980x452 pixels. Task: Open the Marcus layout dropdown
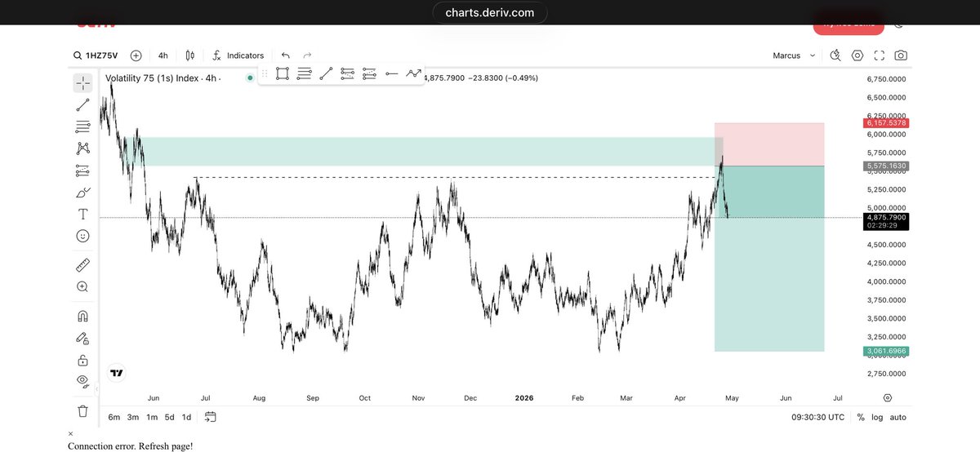tap(794, 55)
